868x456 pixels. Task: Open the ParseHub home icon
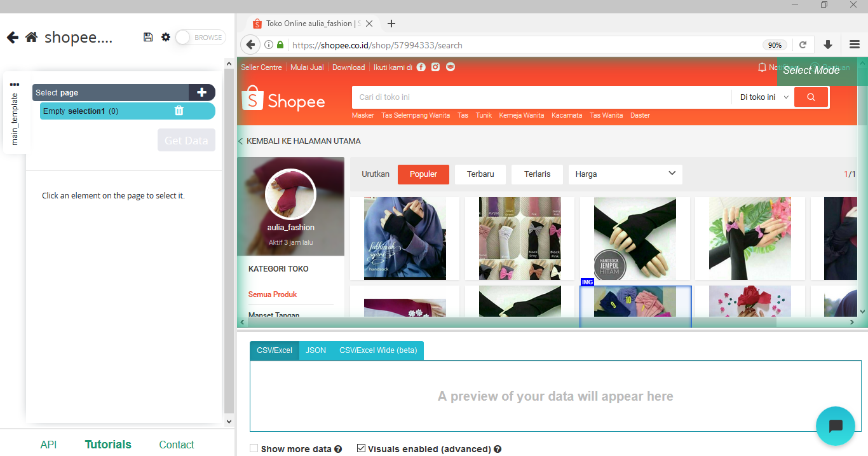tap(31, 38)
